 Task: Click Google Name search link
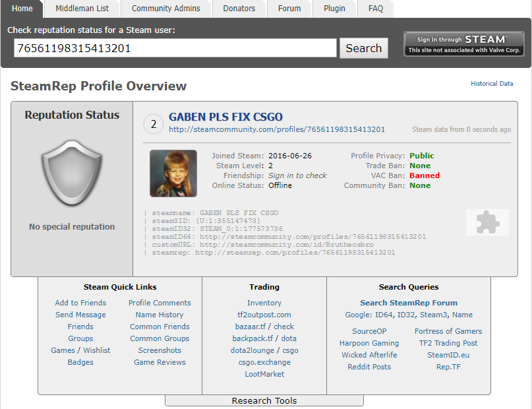(462, 315)
